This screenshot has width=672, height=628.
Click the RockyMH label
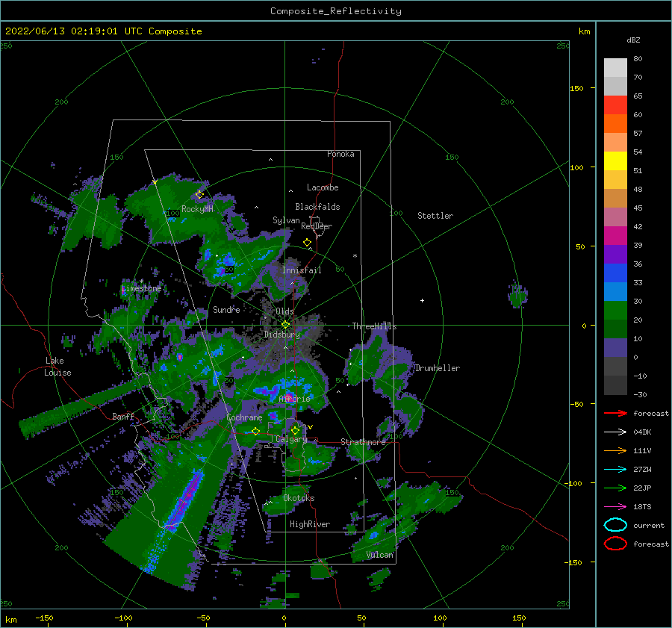[x=198, y=209]
